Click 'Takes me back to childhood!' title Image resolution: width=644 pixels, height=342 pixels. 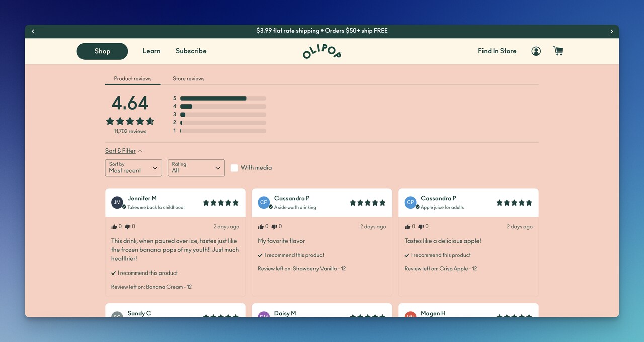click(156, 207)
